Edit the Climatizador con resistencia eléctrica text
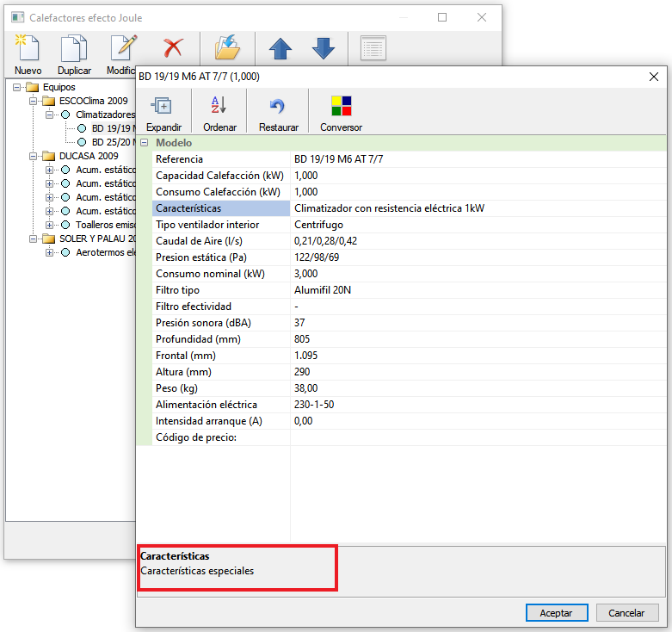The image size is (672, 632). point(478,208)
